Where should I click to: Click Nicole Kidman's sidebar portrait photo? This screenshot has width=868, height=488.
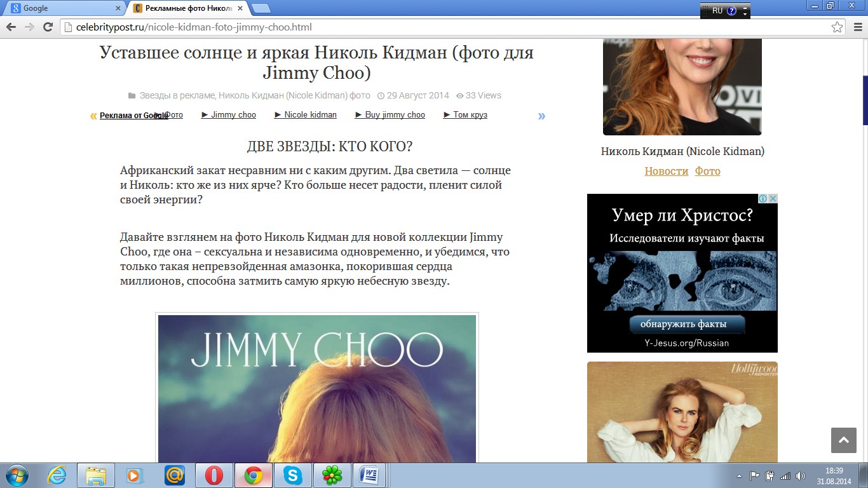(x=682, y=86)
